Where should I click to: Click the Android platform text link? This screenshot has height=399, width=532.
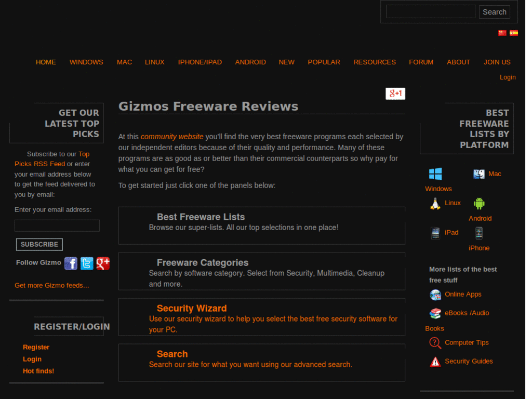pos(480,219)
